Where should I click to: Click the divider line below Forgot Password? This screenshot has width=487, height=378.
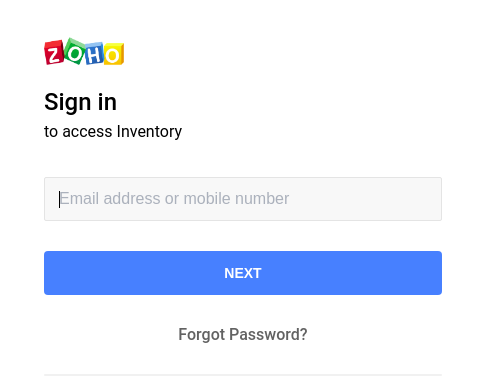coord(243,375)
